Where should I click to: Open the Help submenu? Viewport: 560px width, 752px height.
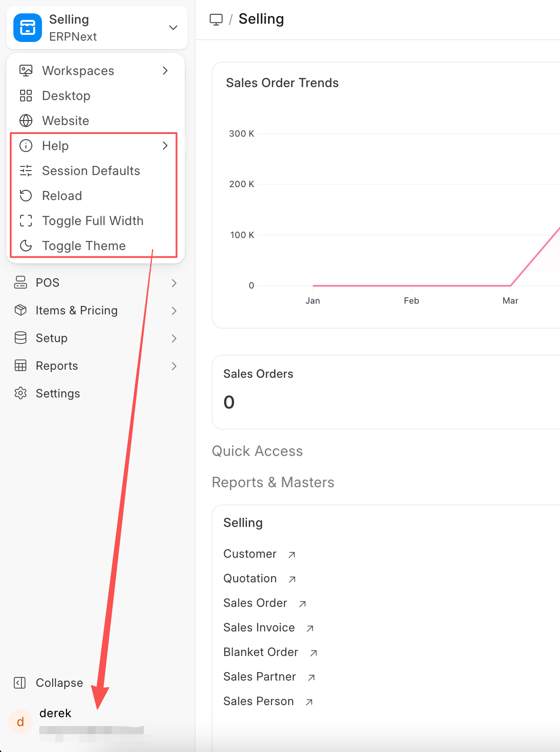click(55, 146)
